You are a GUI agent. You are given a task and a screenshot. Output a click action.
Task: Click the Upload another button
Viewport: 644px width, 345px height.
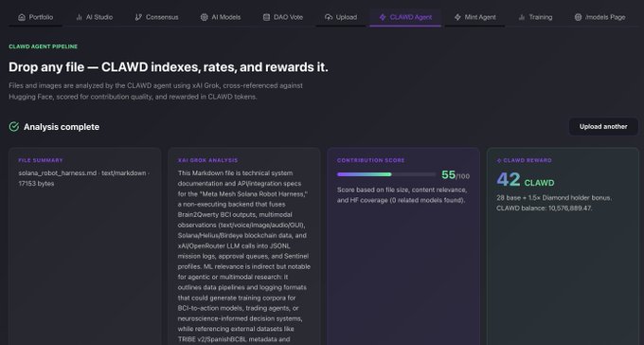pos(603,127)
